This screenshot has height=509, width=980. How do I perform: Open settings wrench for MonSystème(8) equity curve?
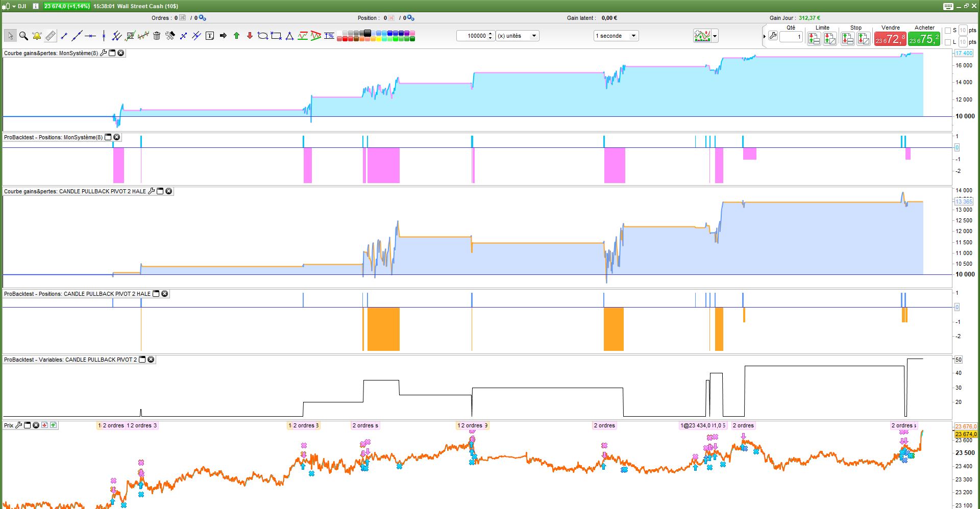point(104,53)
